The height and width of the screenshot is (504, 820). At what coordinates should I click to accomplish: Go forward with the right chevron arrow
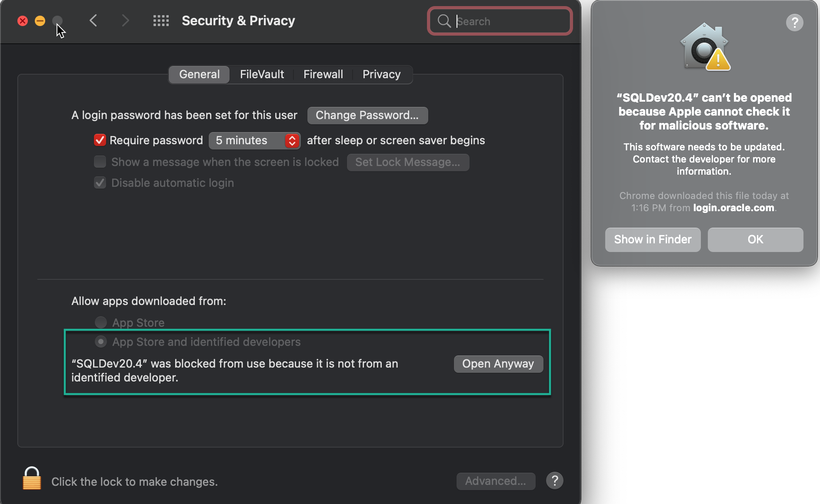pos(125,20)
